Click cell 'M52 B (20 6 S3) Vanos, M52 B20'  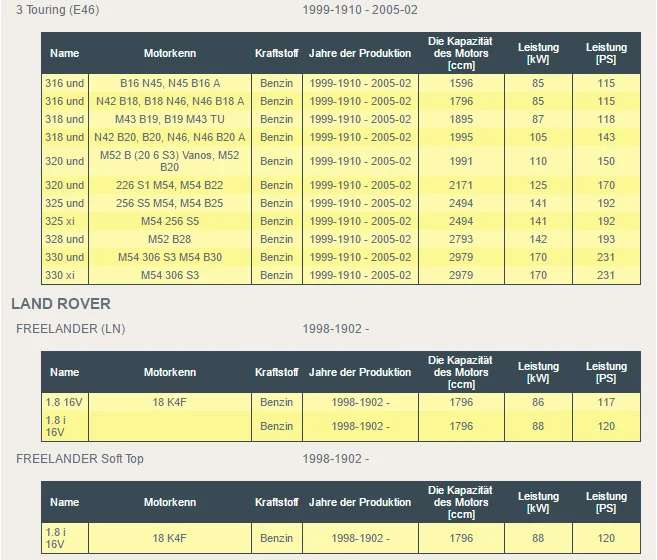point(170,161)
